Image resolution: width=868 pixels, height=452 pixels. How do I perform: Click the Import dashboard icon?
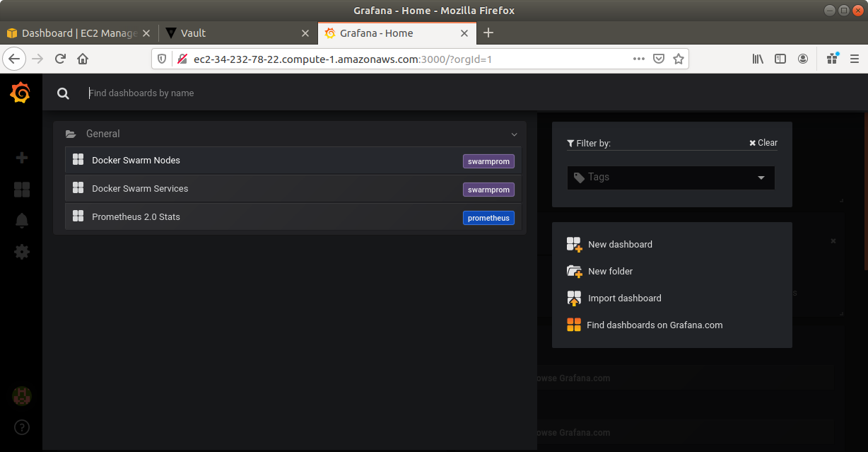(574, 299)
